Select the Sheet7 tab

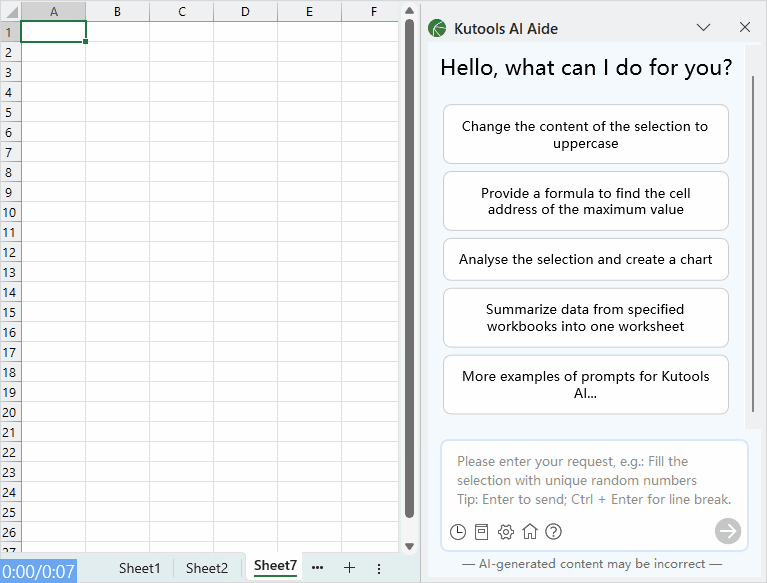pos(275,566)
